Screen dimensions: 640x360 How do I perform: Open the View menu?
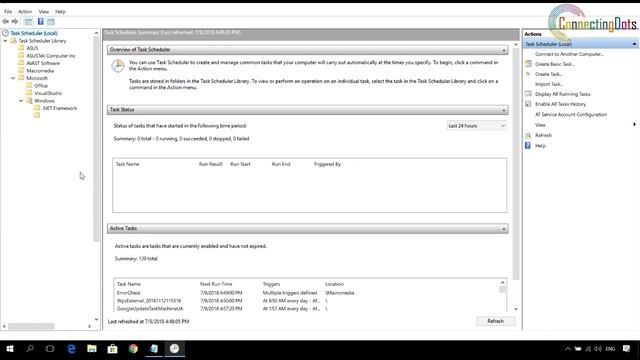pyautogui.click(x=44, y=11)
